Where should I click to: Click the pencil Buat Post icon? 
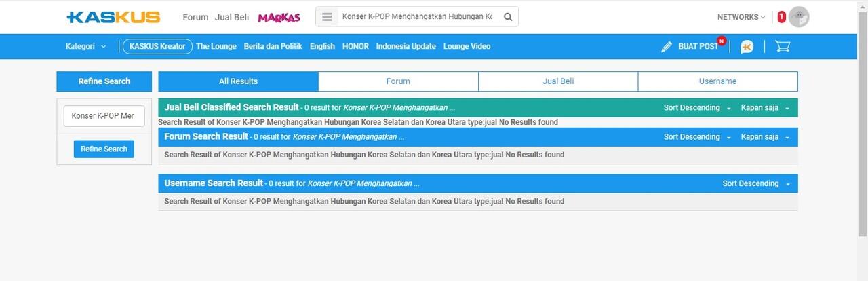point(667,47)
